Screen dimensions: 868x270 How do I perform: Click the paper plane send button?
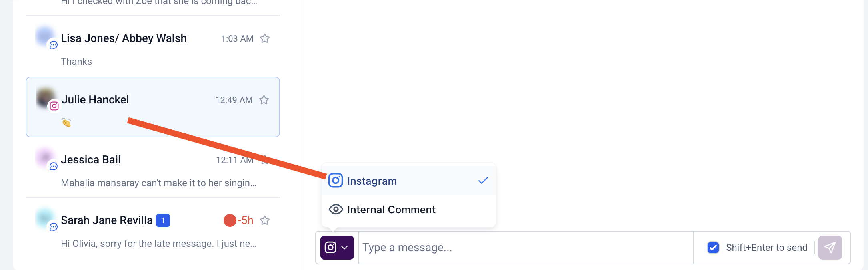pyautogui.click(x=830, y=248)
